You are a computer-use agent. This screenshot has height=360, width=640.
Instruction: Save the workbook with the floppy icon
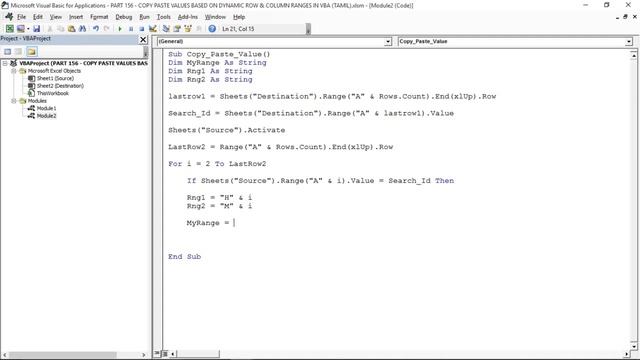[x=36, y=29]
